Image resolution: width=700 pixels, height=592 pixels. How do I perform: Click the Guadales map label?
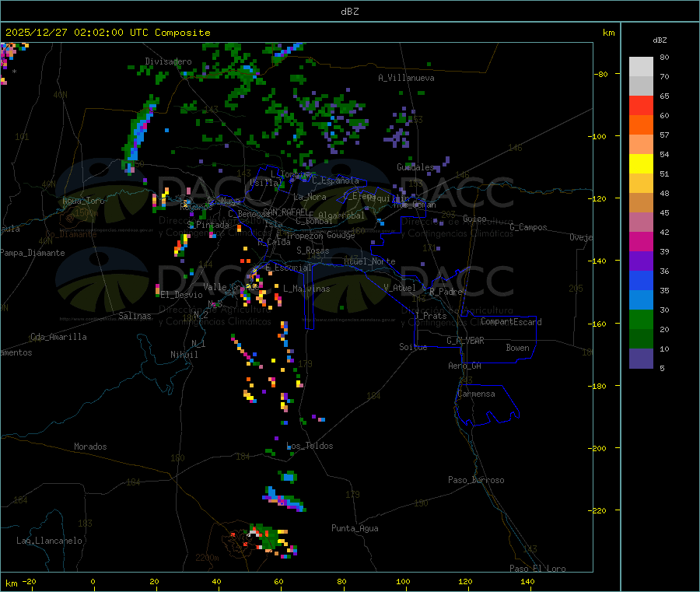[x=415, y=167]
